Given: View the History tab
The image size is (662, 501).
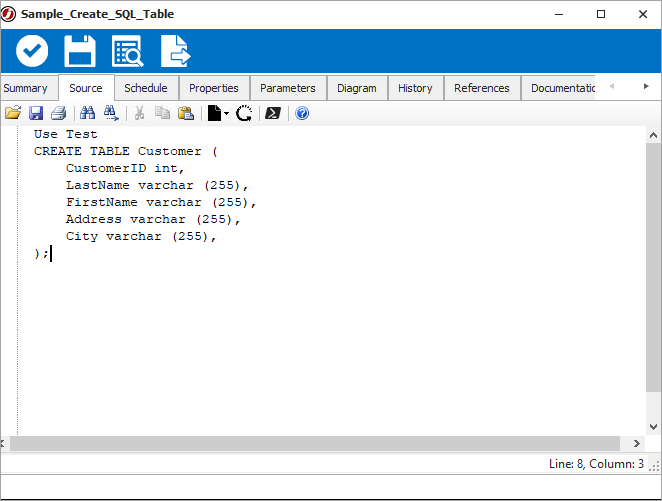Looking at the screenshot, I should point(415,88).
